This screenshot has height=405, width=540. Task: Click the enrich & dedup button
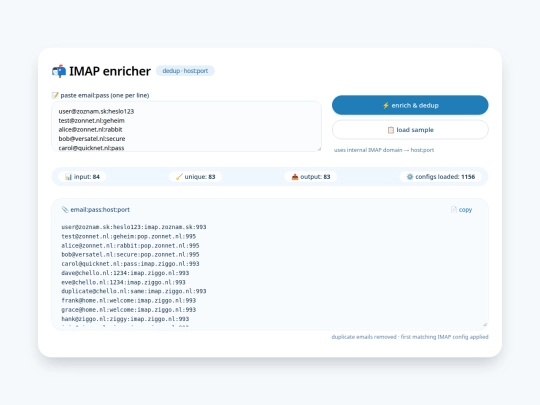tap(410, 105)
